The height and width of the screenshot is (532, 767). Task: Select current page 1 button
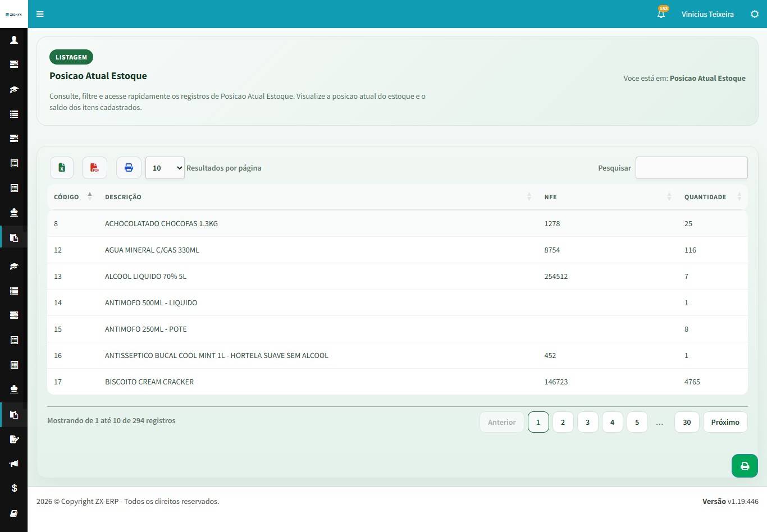tap(538, 422)
